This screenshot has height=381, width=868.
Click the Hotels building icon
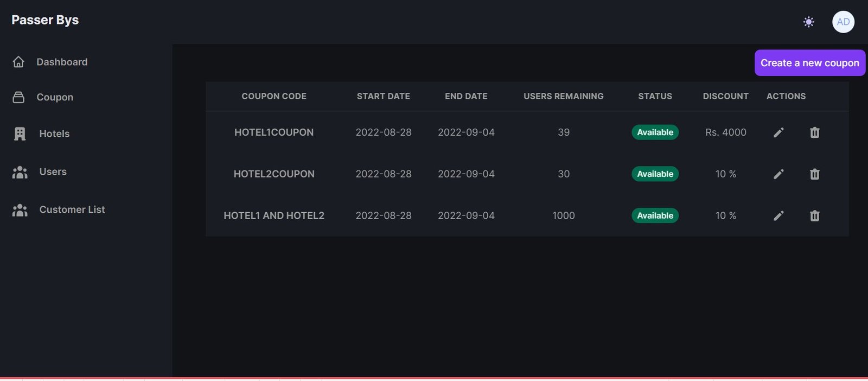(20, 134)
